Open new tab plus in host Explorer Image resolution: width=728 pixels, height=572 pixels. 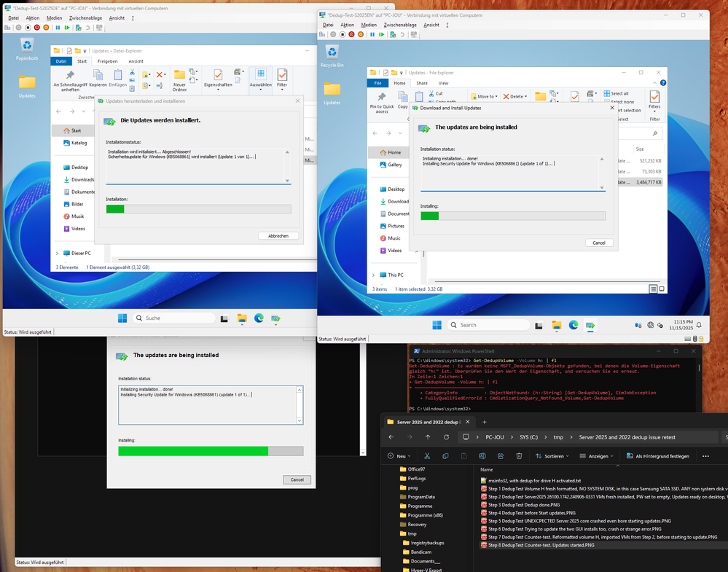click(485, 422)
